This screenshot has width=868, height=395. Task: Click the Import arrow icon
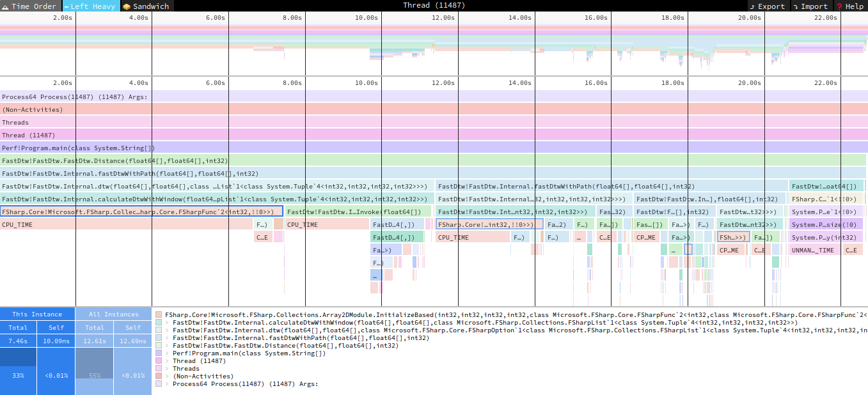pyautogui.click(x=795, y=6)
